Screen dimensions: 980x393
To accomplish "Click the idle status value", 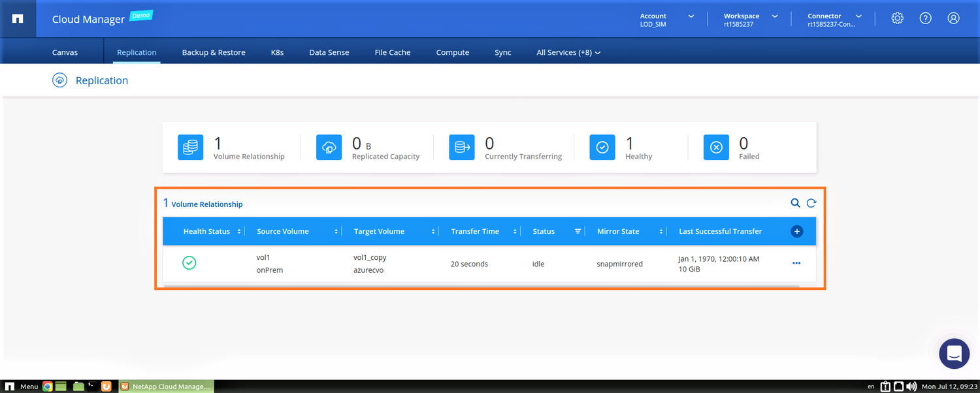I will point(538,264).
